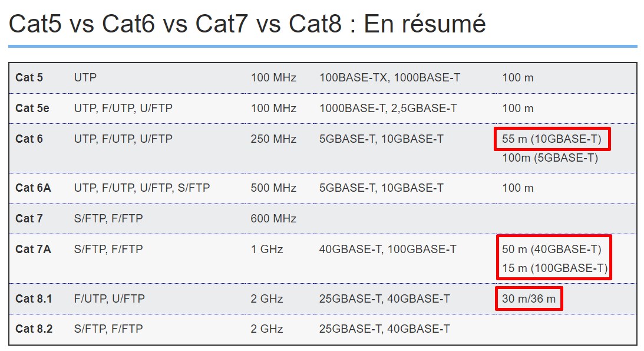Screen dimensions: 644x351
Task: Select the Cat 6 row label
Action: 29,139
